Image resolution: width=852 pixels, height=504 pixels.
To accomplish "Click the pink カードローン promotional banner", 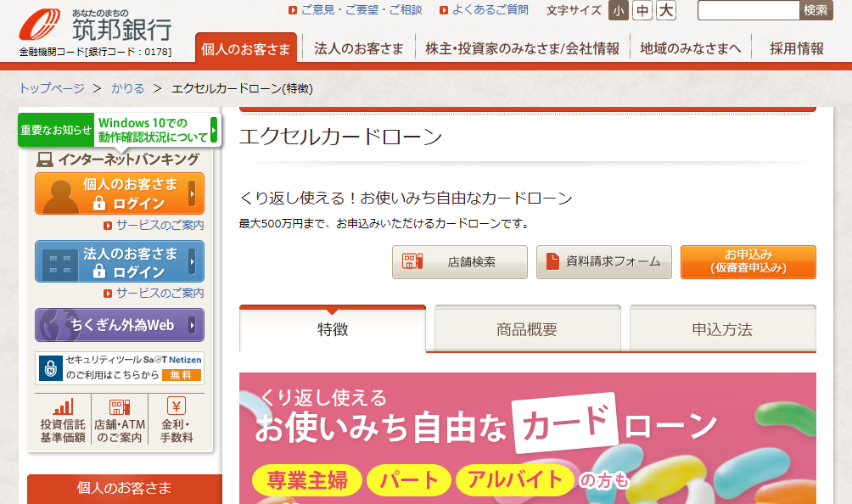I will [528, 438].
